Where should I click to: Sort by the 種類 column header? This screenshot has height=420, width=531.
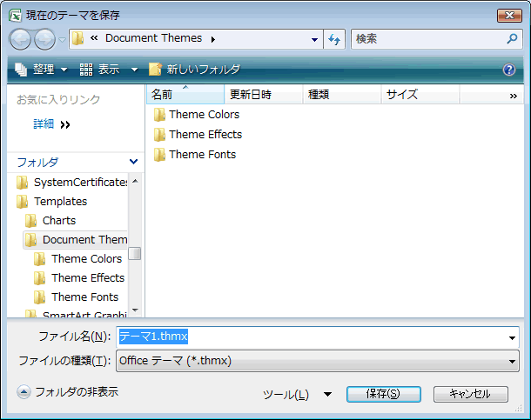pos(342,94)
